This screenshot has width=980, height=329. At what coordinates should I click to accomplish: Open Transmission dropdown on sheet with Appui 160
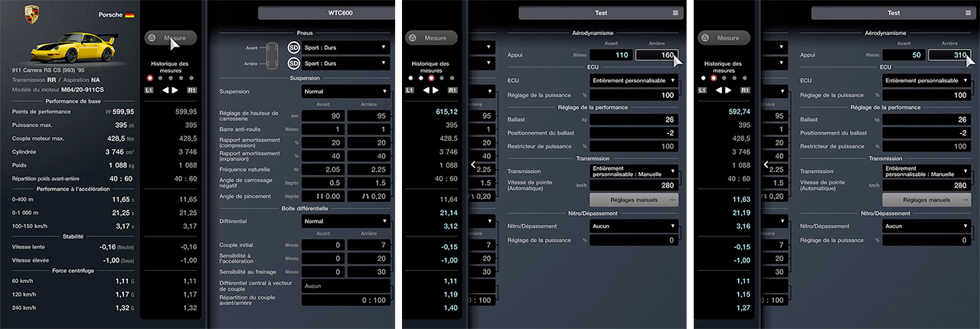[x=634, y=171]
